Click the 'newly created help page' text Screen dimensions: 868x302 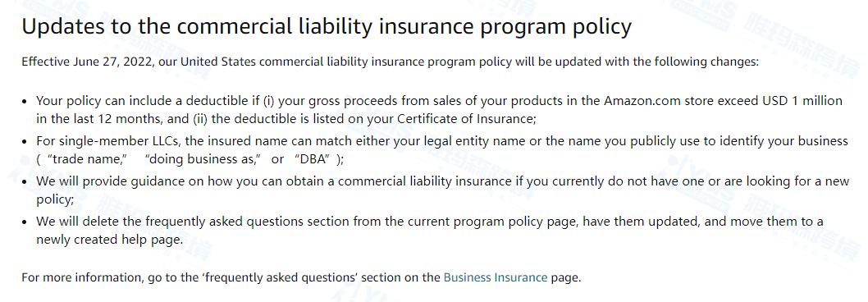(x=109, y=240)
